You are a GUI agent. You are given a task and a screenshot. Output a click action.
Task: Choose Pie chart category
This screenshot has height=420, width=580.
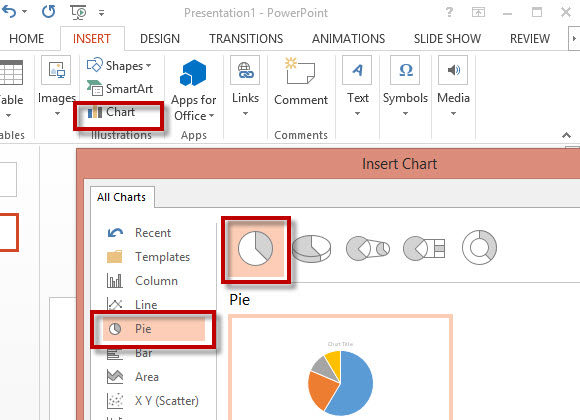point(154,329)
